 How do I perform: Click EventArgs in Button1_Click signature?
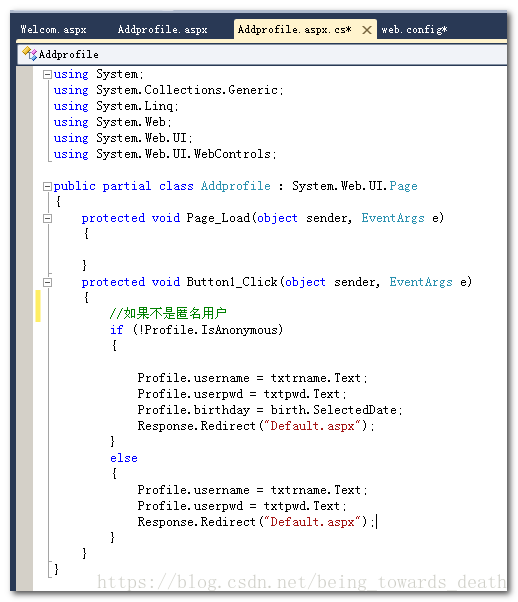[x=421, y=283]
